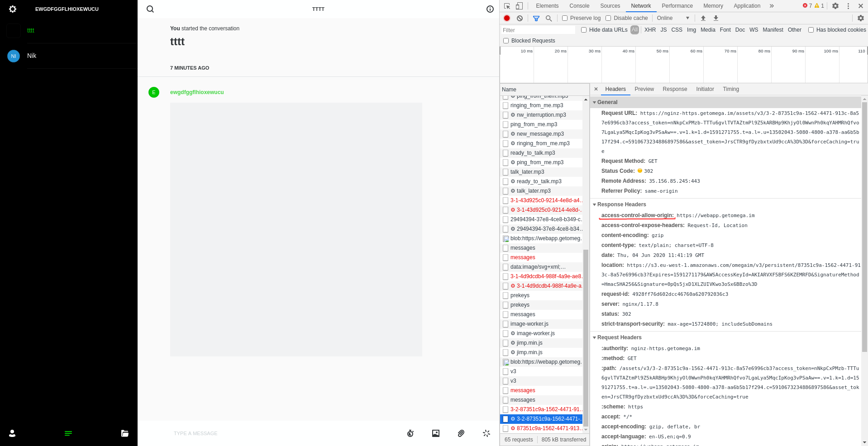868x446 pixels.
Task: Collapse the Response Headers section
Action: (595, 204)
